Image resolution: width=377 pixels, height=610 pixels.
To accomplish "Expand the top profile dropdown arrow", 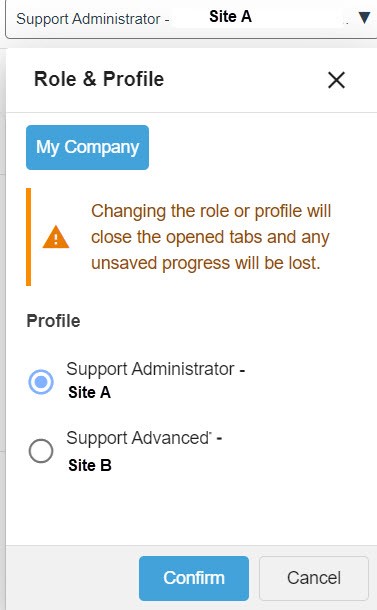I will 364,18.
